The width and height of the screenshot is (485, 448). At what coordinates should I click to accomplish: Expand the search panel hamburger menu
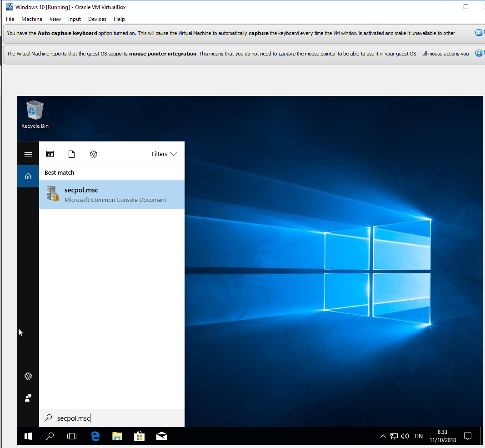pyautogui.click(x=28, y=154)
